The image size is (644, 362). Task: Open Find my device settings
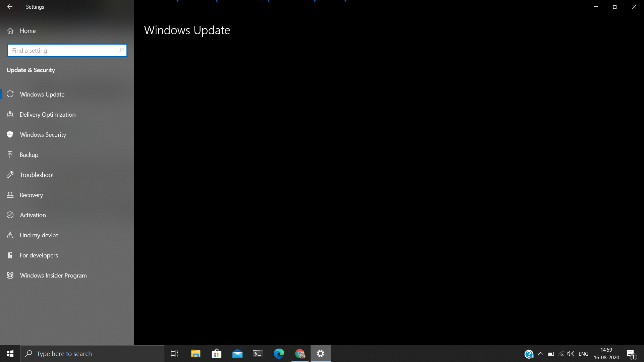pos(67,235)
